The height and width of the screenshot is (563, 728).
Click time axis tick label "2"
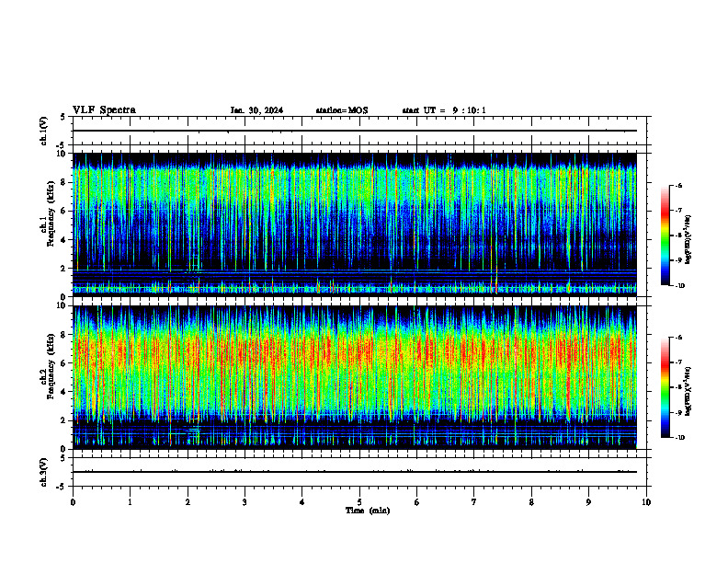pos(188,502)
